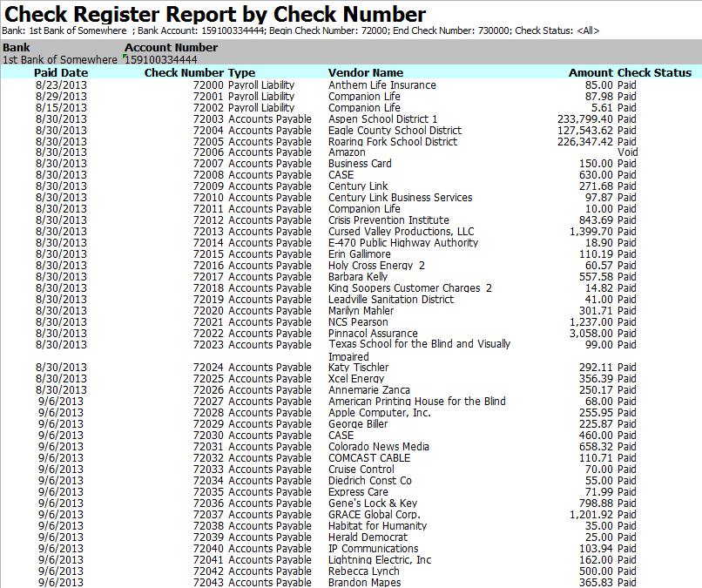This screenshot has height=588, width=702.
Task: Select the Payroll Liability type for check 72000
Action: coord(261,85)
